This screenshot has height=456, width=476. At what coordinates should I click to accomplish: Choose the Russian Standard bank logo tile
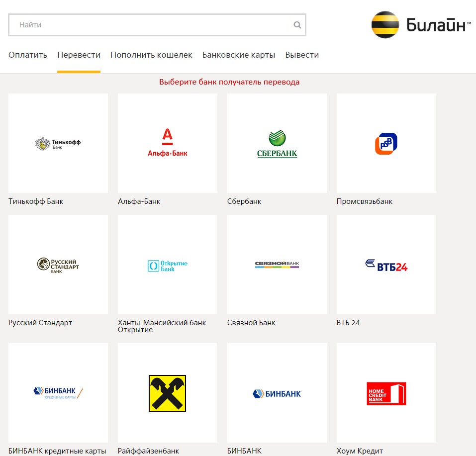click(x=58, y=265)
